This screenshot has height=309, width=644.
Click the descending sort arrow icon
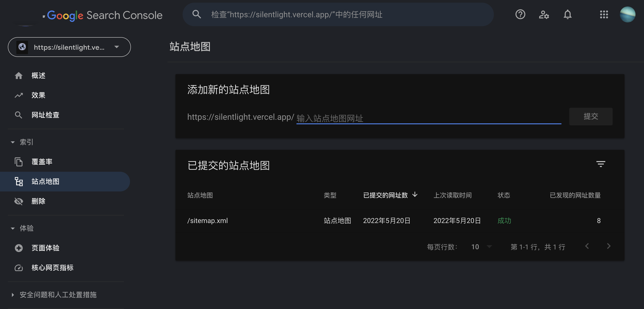coord(415,195)
